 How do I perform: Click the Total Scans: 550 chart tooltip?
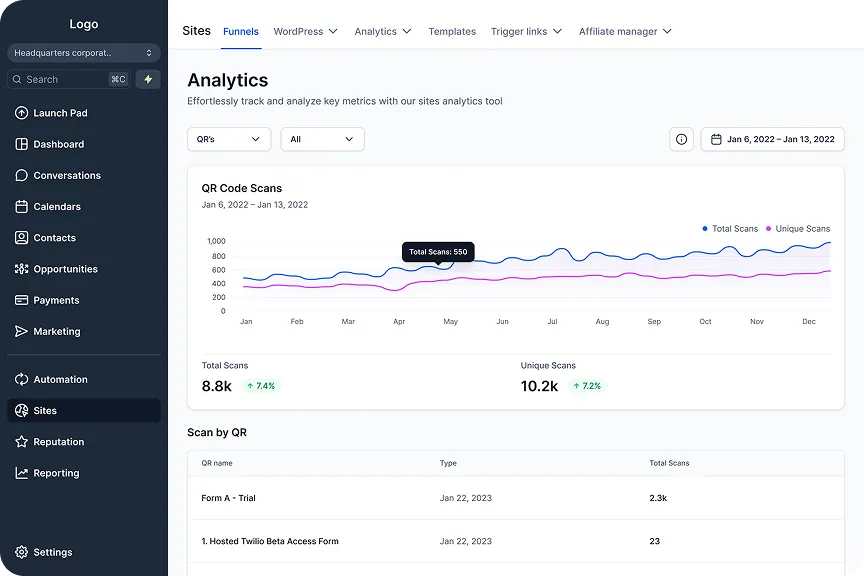pyautogui.click(x=438, y=252)
